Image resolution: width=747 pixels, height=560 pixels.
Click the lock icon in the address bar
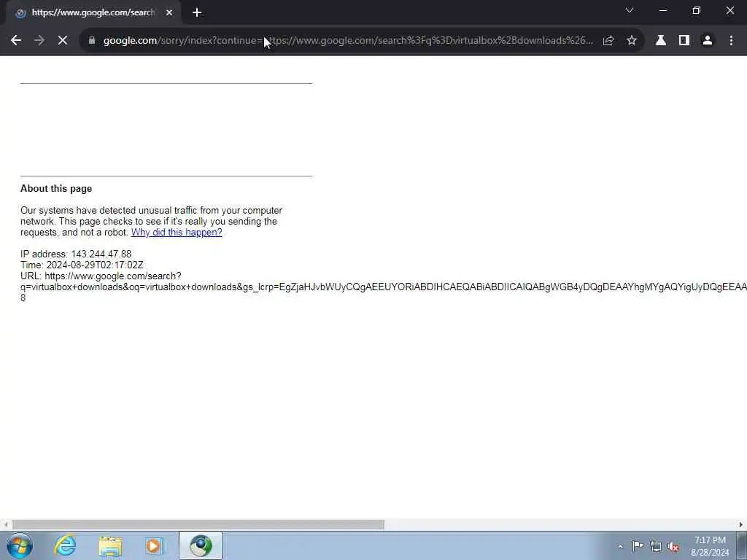92,41
